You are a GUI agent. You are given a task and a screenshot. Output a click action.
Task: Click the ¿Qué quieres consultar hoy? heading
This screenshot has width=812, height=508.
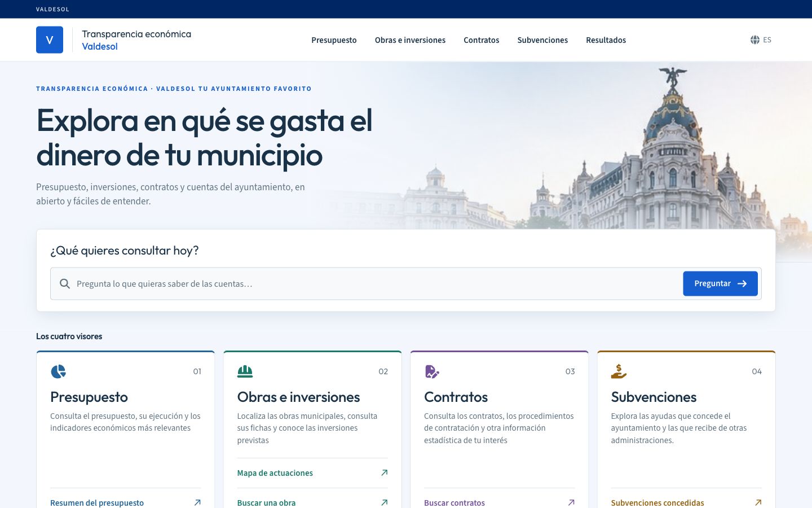tap(125, 250)
